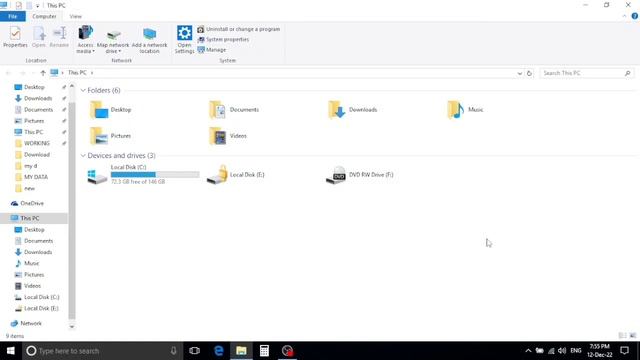This screenshot has width=640, height=360.
Task: Select Uninstall or change a program
Action: [x=239, y=29]
